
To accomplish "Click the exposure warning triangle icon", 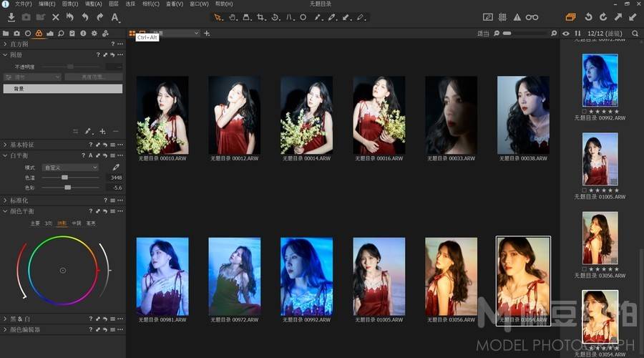I will [517, 17].
